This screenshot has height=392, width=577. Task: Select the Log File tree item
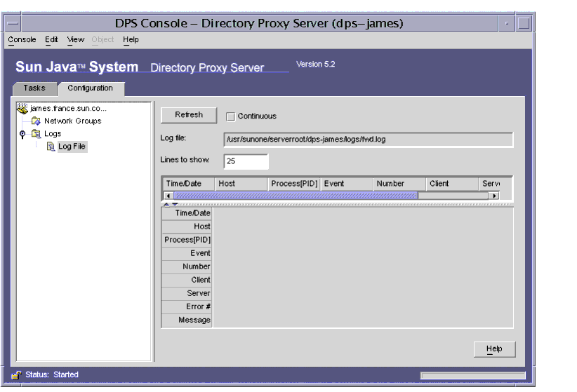(72, 147)
